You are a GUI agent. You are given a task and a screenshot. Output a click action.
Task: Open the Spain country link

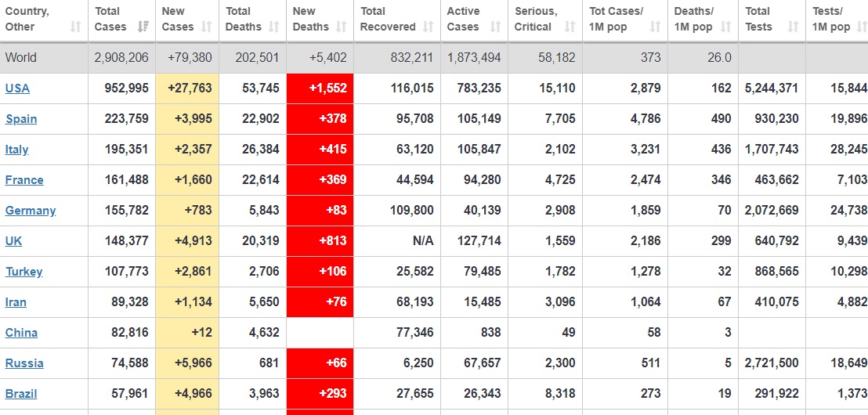(21, 119)
